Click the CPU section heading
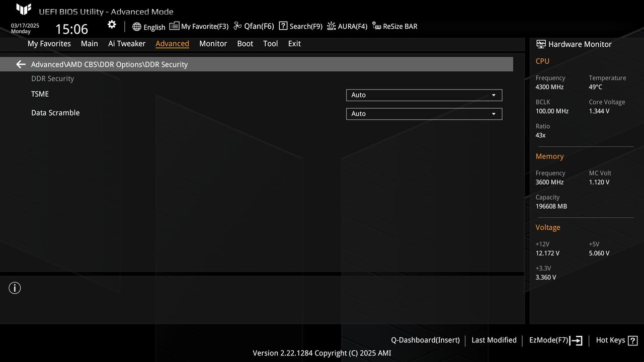Screen dimensions: 644x362 (x=542, y=61)
